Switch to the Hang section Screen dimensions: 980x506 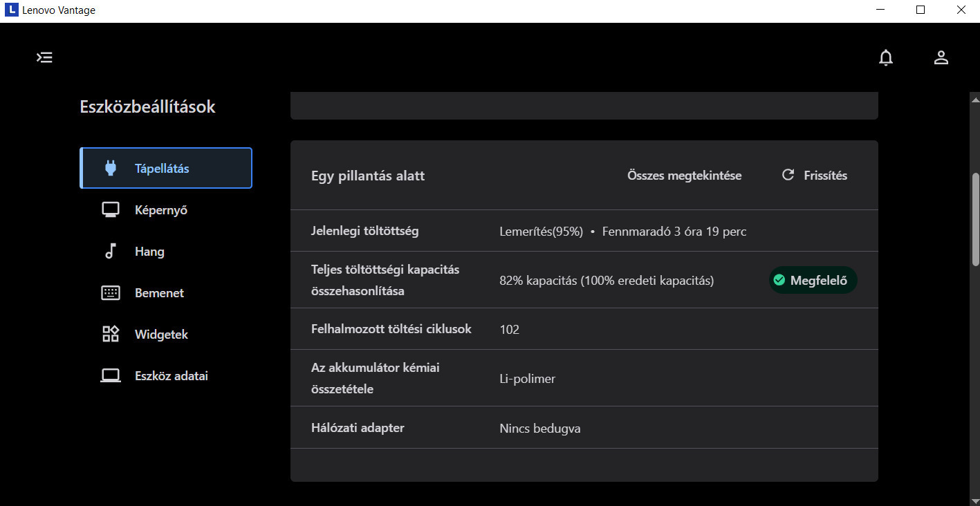click(149, 252)
